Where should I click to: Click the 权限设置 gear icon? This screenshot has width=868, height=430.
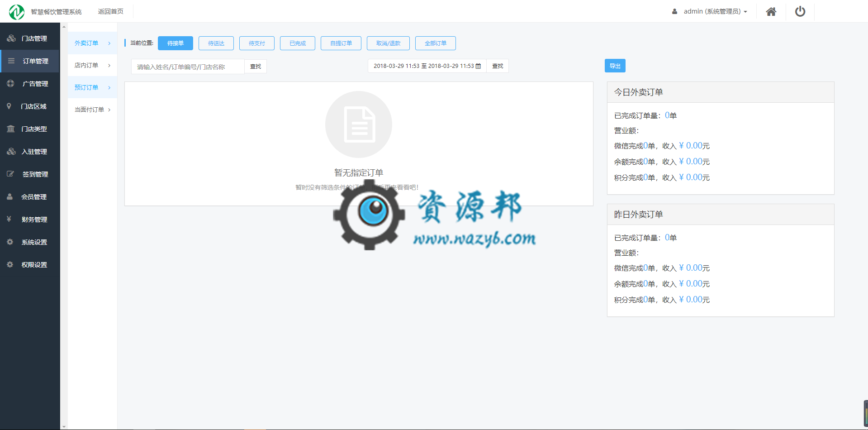coord(10,265)
